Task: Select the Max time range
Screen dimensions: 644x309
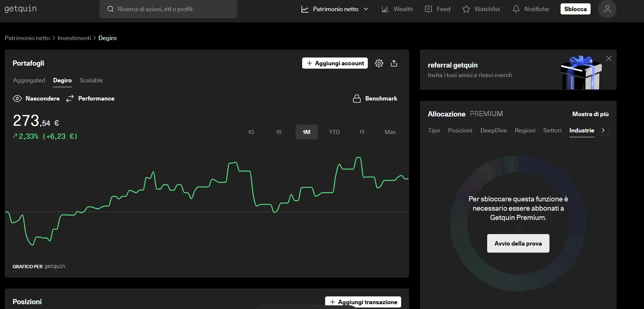Action: click(x=390, y=132)
